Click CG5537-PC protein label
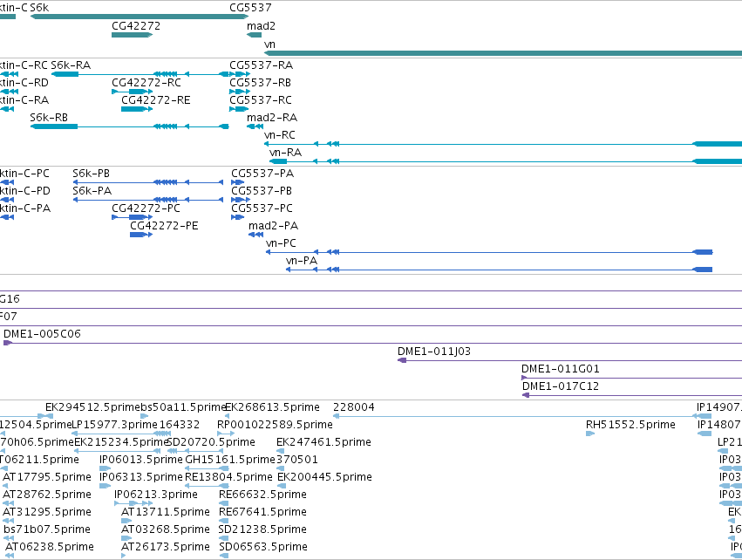 point(262,208)
